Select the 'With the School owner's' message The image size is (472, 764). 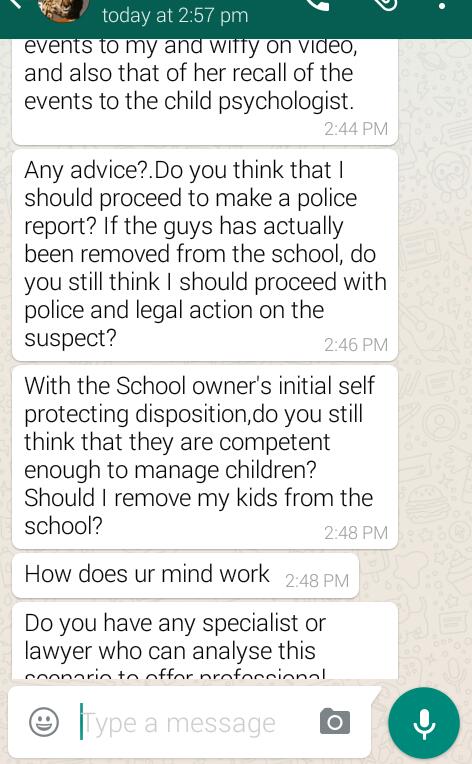click(205, 457)
